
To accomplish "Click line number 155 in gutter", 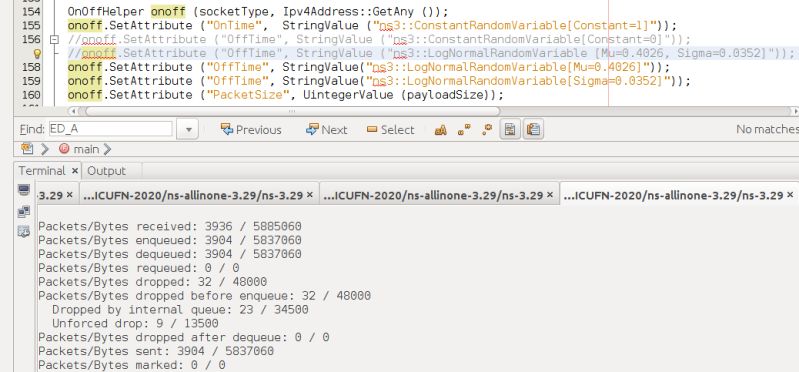I will point(32,25).
